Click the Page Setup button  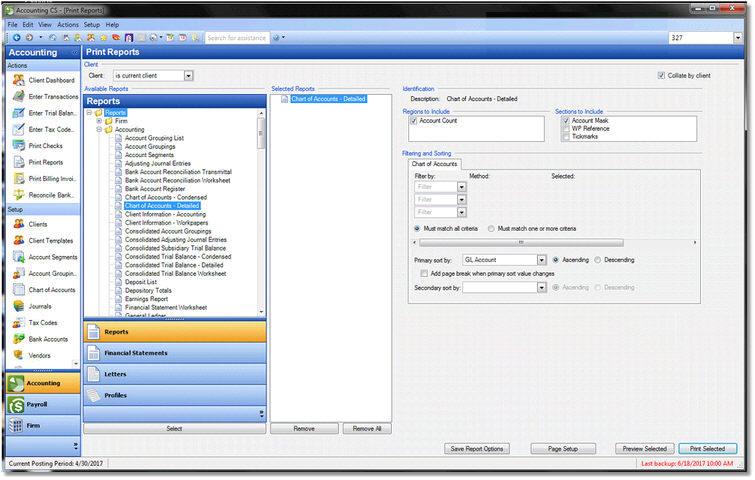pos(563,449)
